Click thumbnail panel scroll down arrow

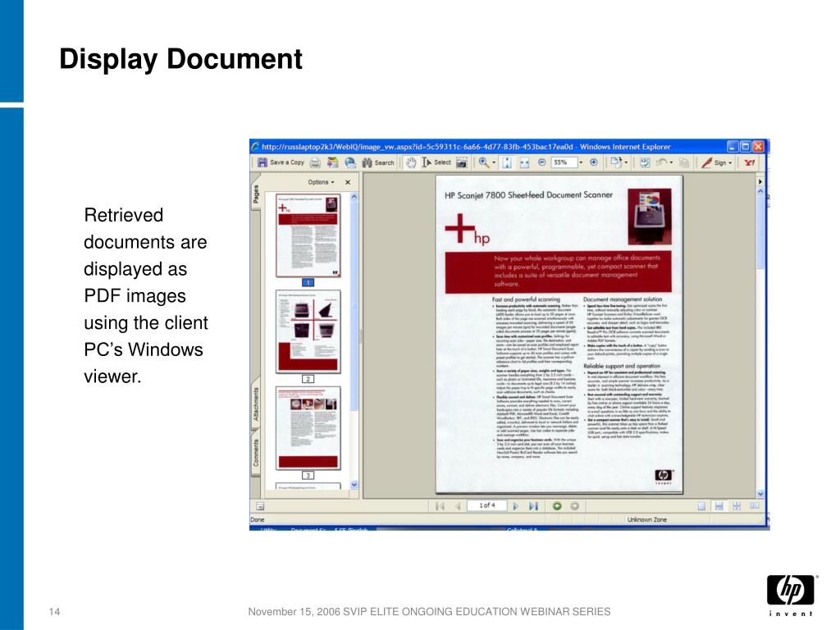coord(354,484)
